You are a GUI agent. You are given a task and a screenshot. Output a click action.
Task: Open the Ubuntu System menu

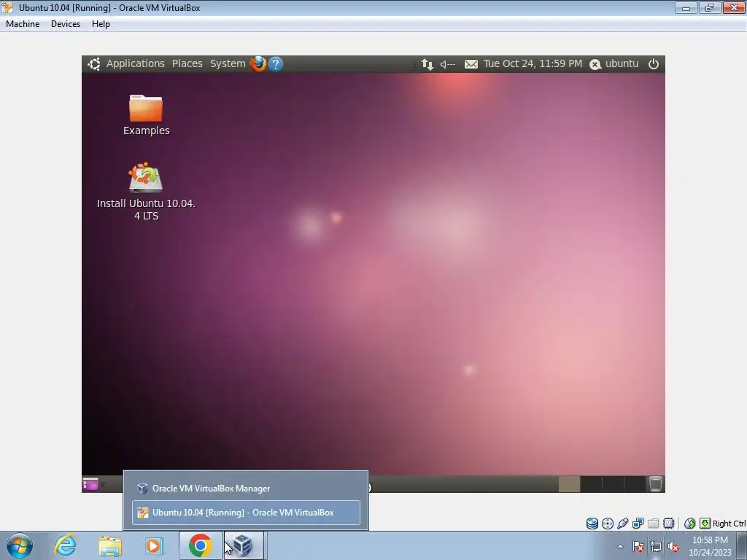coord(228,64)
